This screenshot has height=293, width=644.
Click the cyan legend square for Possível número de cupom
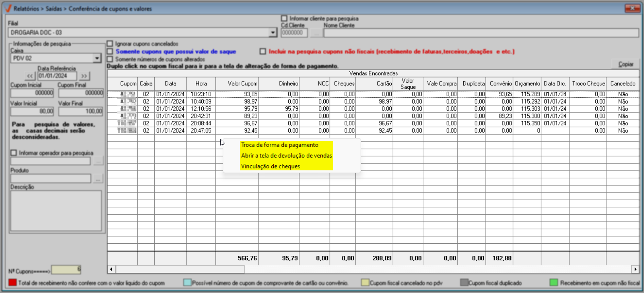click(x=187, y=283)
